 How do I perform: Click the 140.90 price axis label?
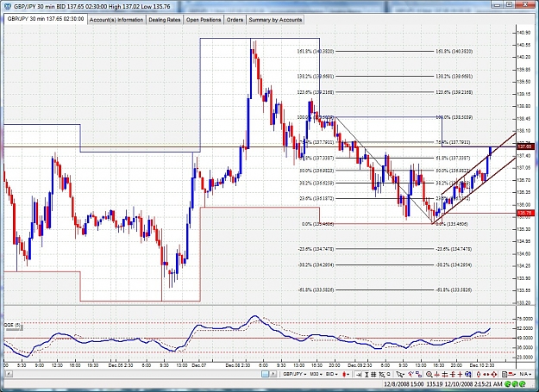(x=523, y=33)
